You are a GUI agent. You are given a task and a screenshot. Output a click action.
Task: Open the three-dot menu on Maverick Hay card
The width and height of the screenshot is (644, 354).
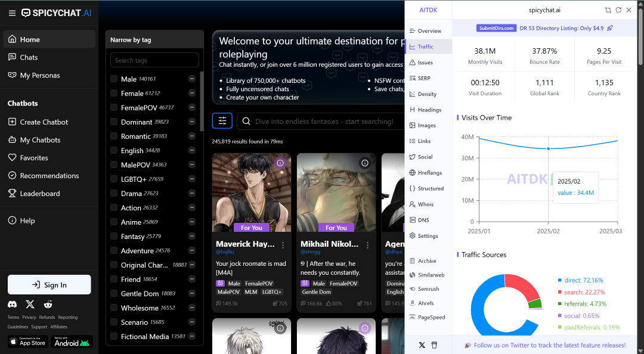pyautogui.click(x=283, y=245)
